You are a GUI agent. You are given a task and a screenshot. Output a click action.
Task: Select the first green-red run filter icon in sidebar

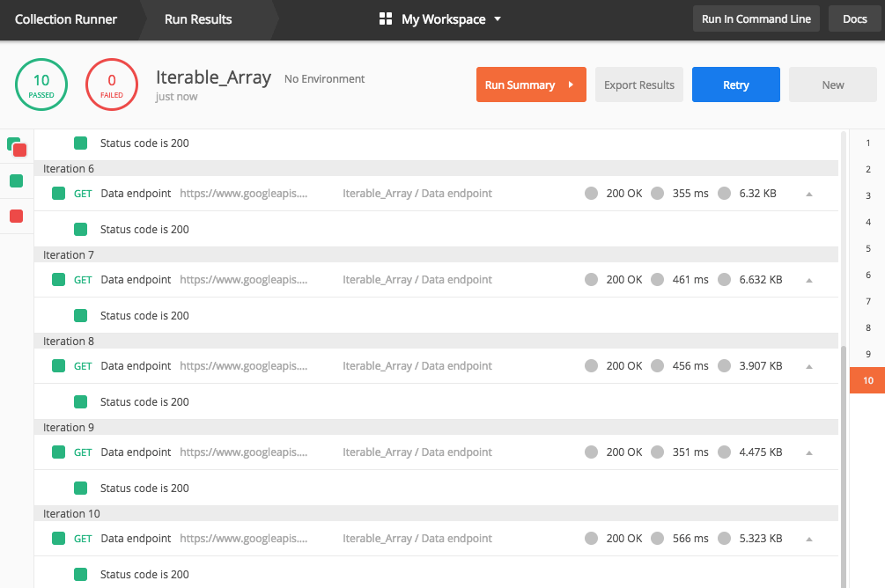click(x=15, y=146)
